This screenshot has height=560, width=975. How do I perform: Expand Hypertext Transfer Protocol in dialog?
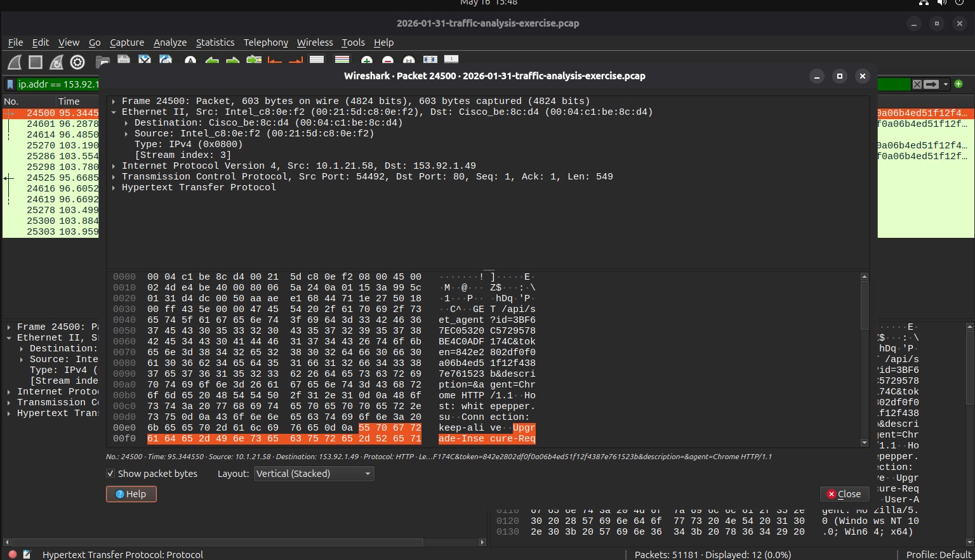pyautogui.click(x=113, y=188)
